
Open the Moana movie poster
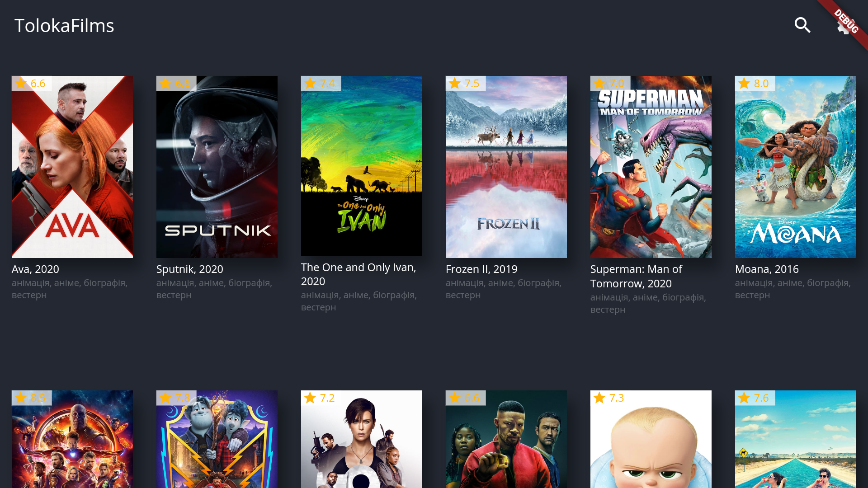pos(796,167)
